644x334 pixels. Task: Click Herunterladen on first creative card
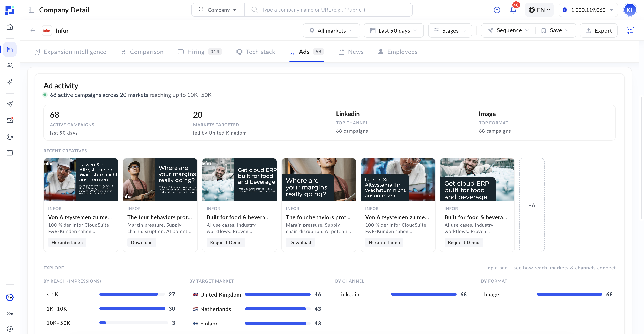pos(67,242)
